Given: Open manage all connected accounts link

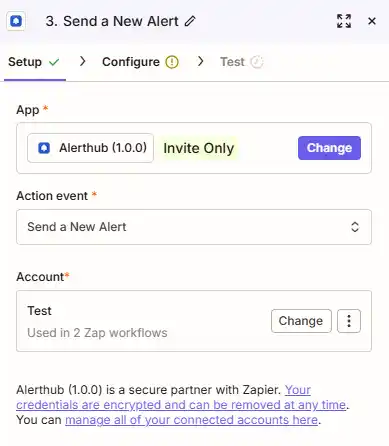Looking at the screenshot, I should (191, 420).
